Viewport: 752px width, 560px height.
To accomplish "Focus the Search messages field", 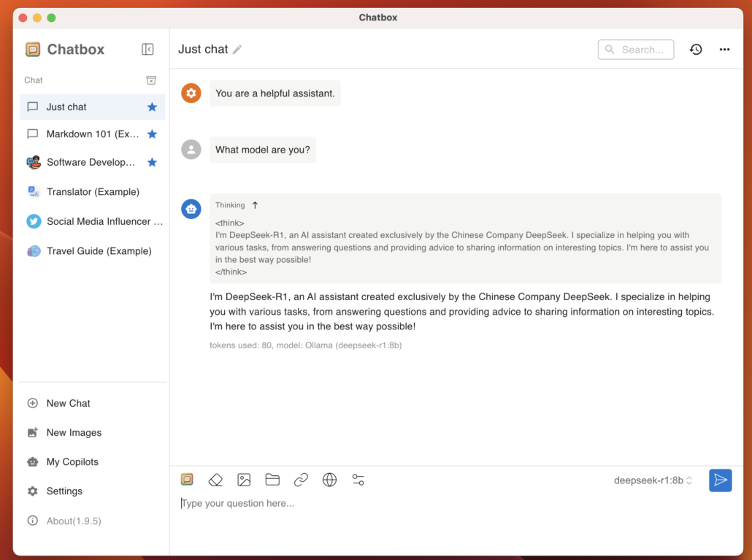I will point(636,50).
